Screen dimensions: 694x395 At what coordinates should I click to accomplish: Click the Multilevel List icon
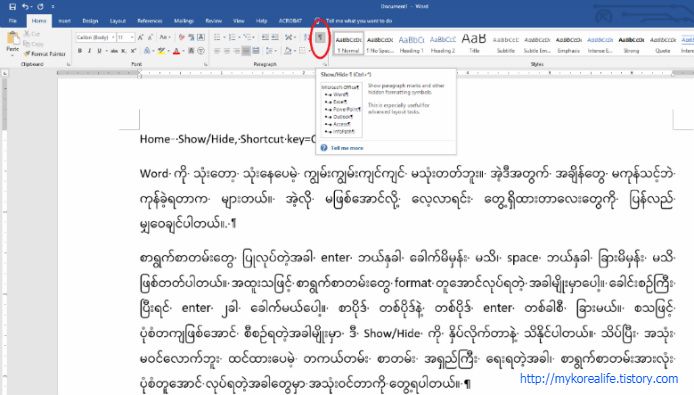point(247,38)
